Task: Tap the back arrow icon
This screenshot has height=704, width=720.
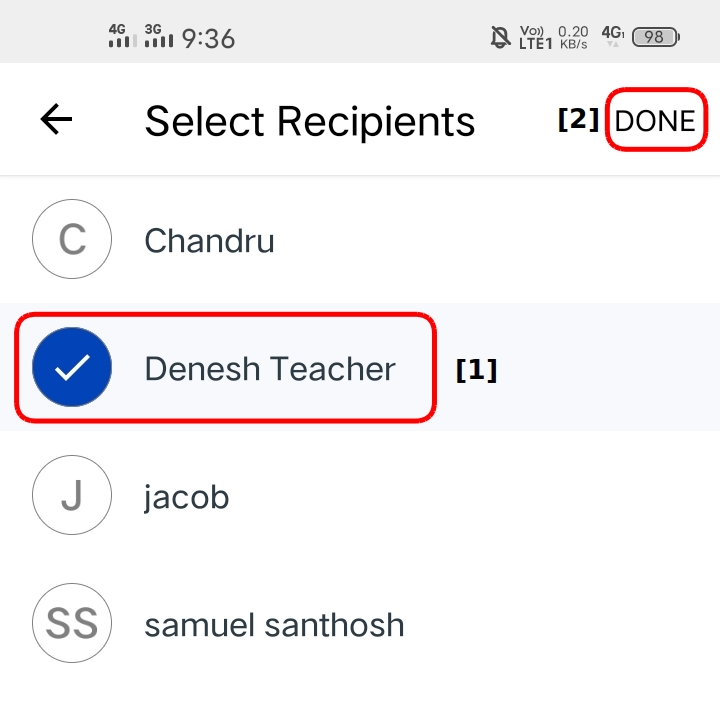Action: (x=57, y=120)
